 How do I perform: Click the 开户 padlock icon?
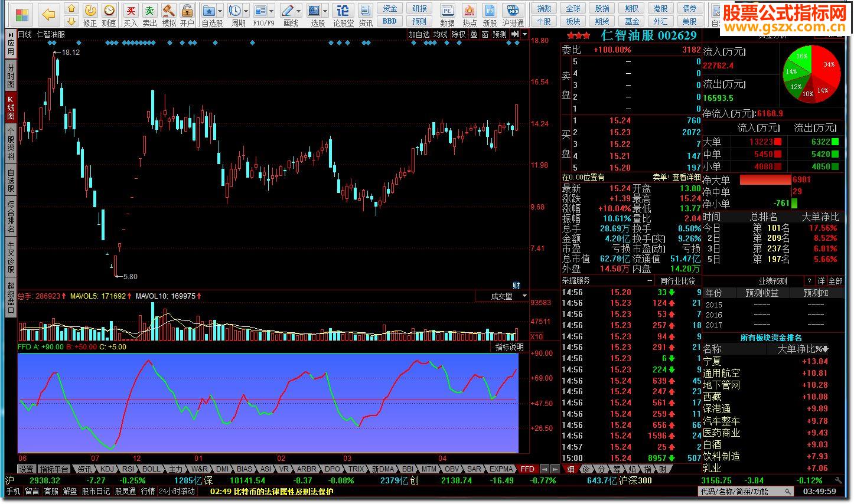187,14
